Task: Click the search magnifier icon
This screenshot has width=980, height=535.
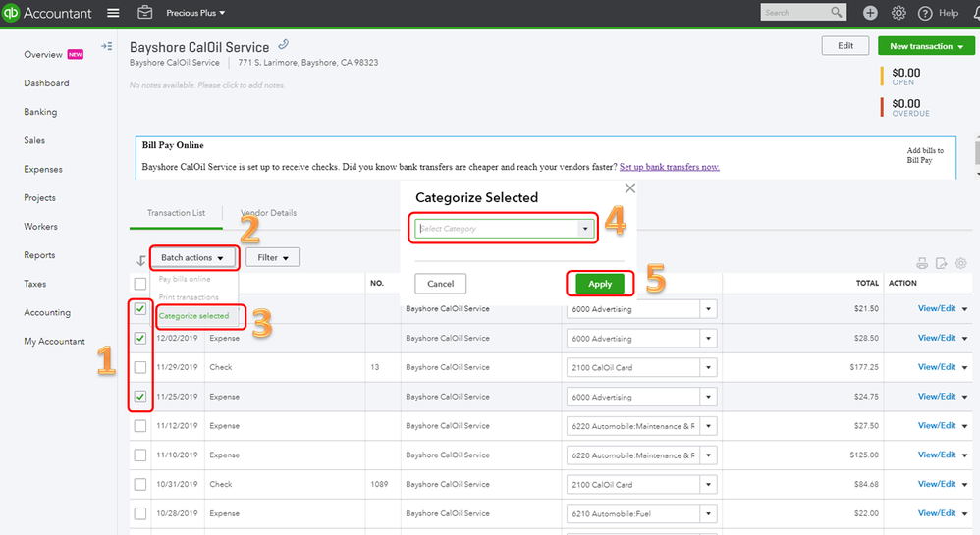Action: [837, 12]
